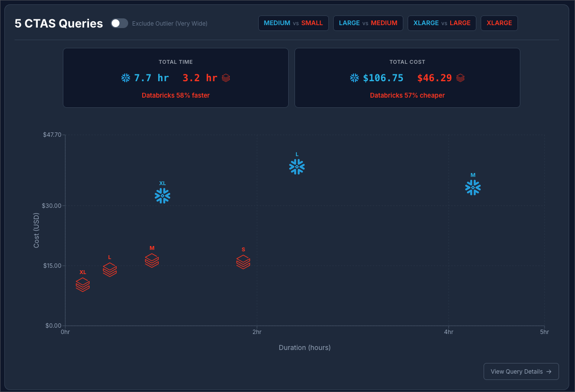Select the MEDIUM vs SMALL comparison
Image resolution: width=575 pixels, height=392 pixels.
pos(293,23)
